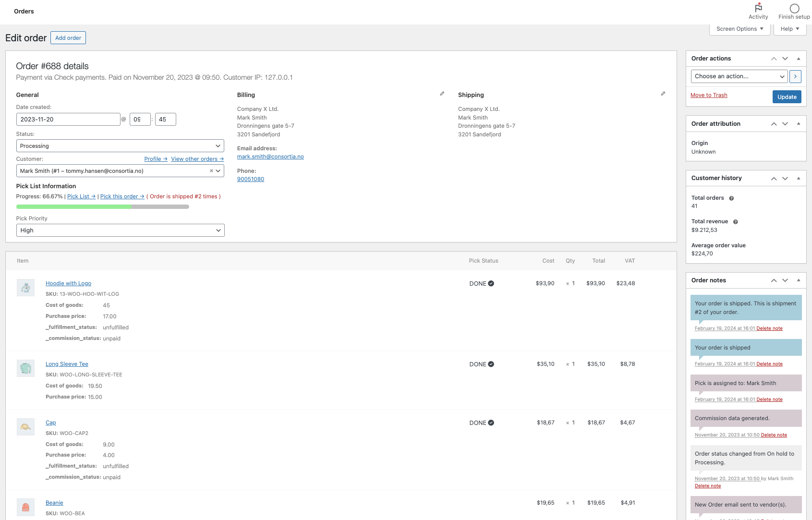
Task: Show the Total orders help tooltip
Action: [x=731, y=198]
